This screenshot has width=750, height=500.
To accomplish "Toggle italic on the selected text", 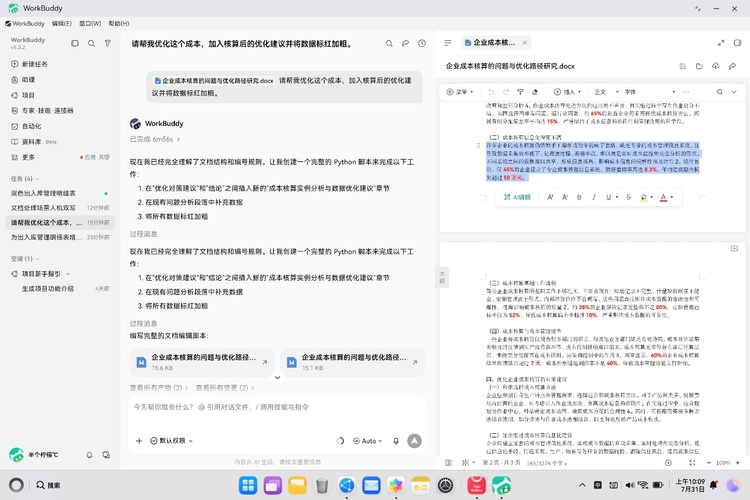I will click(594, 197).
